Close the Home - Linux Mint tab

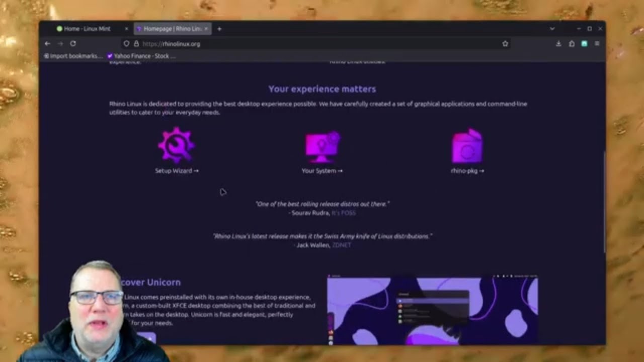pos(126,29)
